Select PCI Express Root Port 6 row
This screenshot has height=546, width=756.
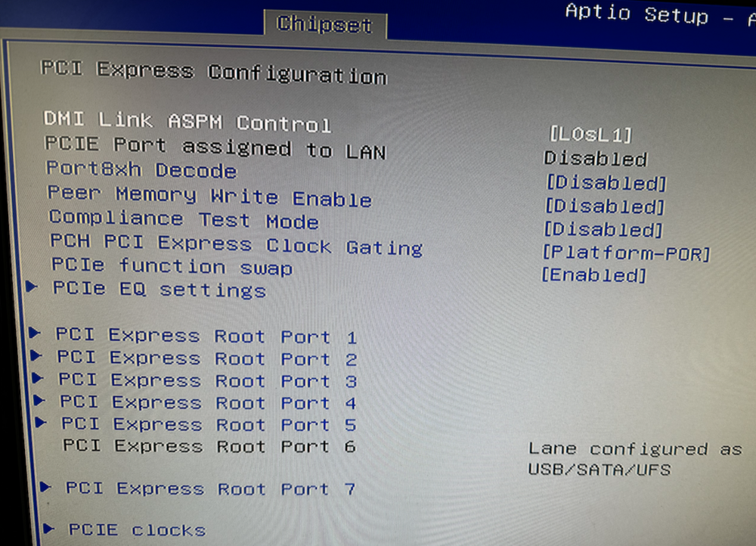(x=209, y=445)
